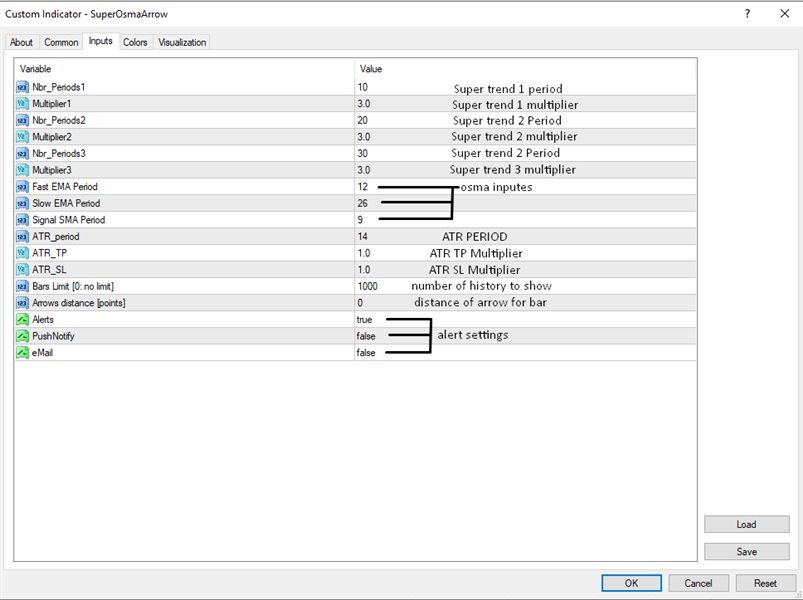Go to the Common tab
This screenshot has height=600, width=803.
pyautogui.click(x=61, y=42)
